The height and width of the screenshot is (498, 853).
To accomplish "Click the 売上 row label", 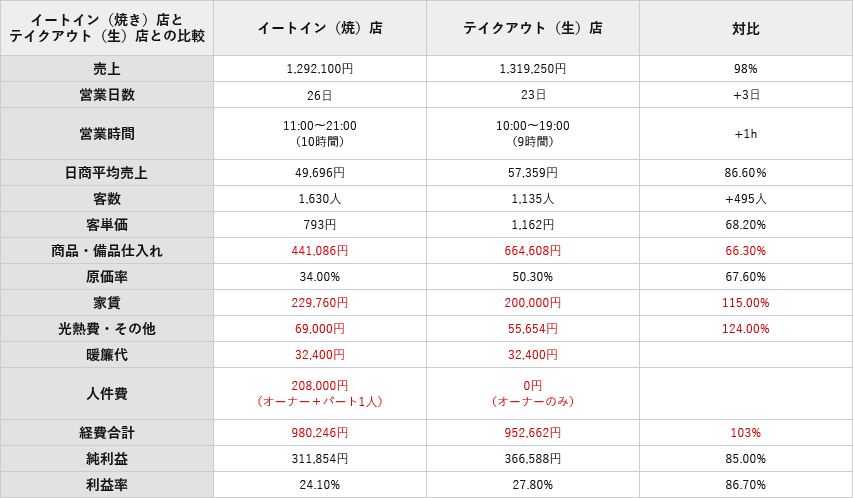I will [x=107, y=69].
